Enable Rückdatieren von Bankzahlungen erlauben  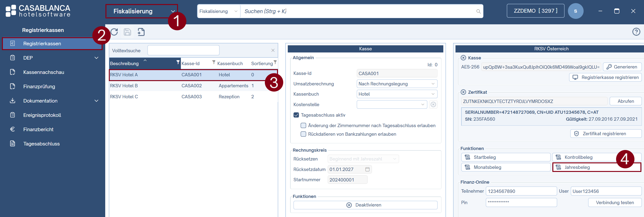[303, 134]
